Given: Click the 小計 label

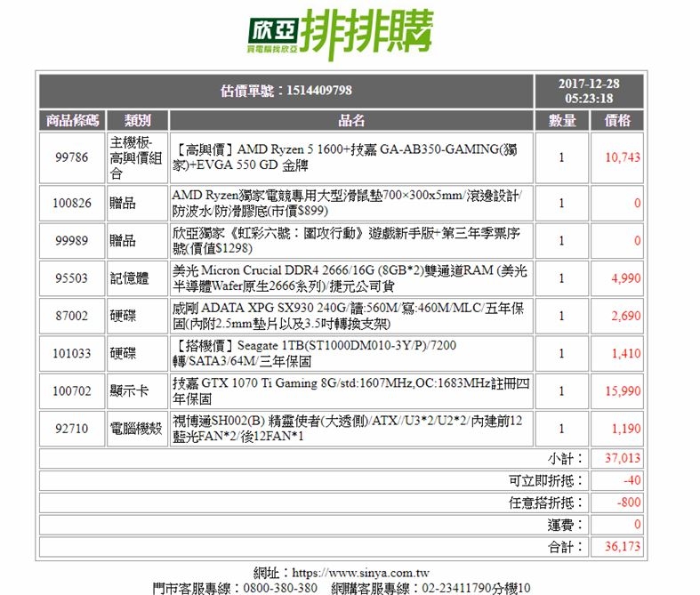Looking at the screenshot, I should [x=565, y=458].
